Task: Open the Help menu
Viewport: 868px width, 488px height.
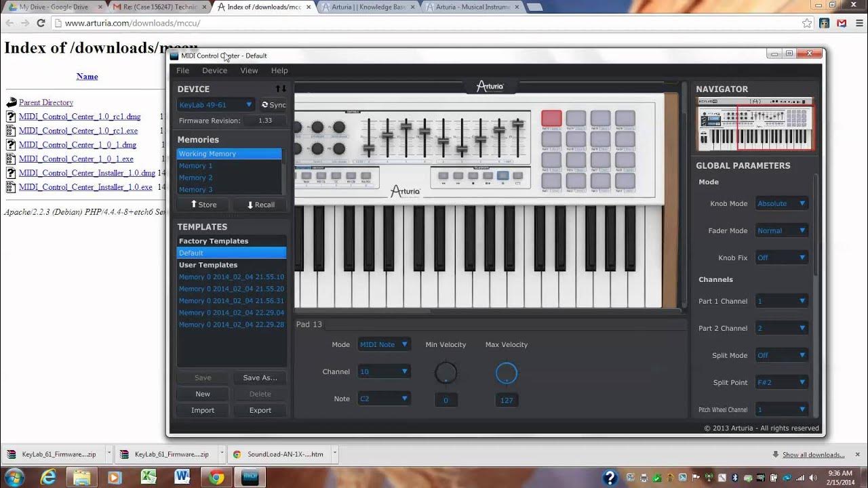Action: (x=279, y=70)
